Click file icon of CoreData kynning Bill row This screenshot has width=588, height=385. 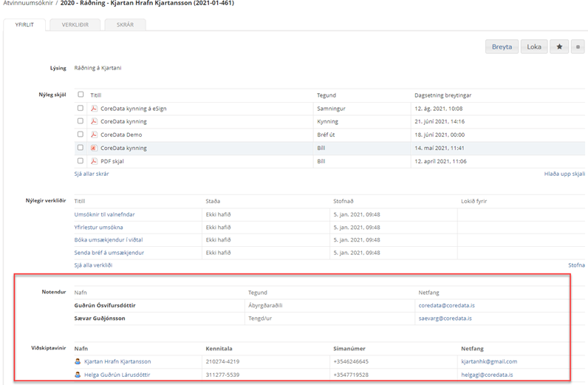[x=94, y=148]
